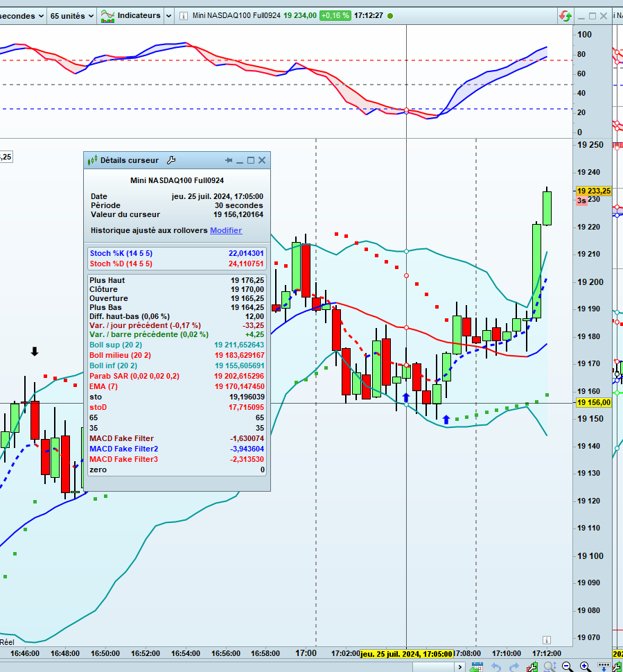Click the last green candle
The height and width of the screenshot is (672, 623).
click(547, 208)
